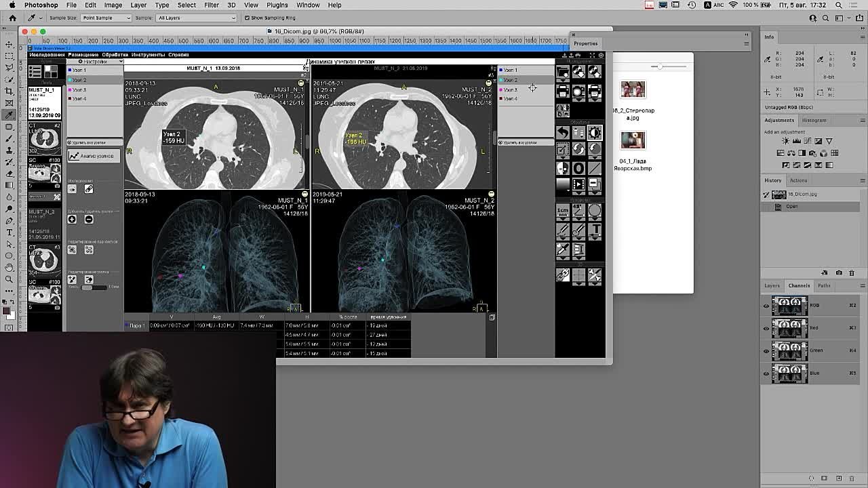Screen dimensions: 868x488
Task: Switch to the Actions tab
Action: (798, 180)
